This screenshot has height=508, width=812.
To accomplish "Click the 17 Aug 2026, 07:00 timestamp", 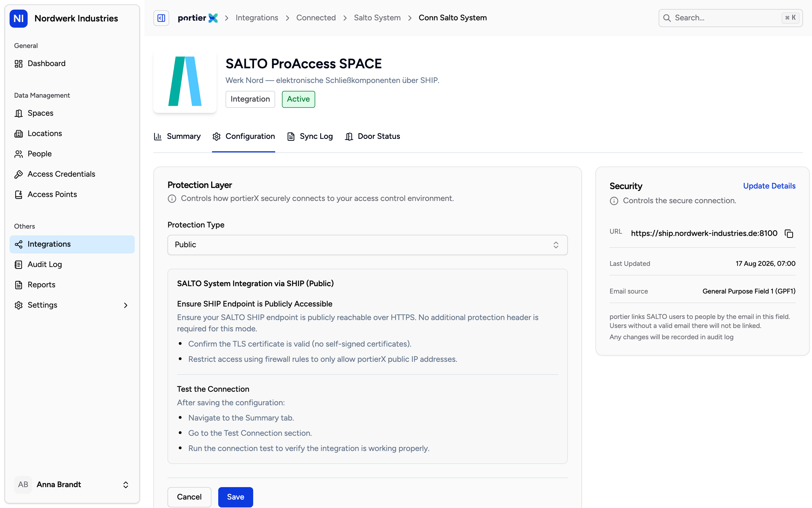I will 765,264.
